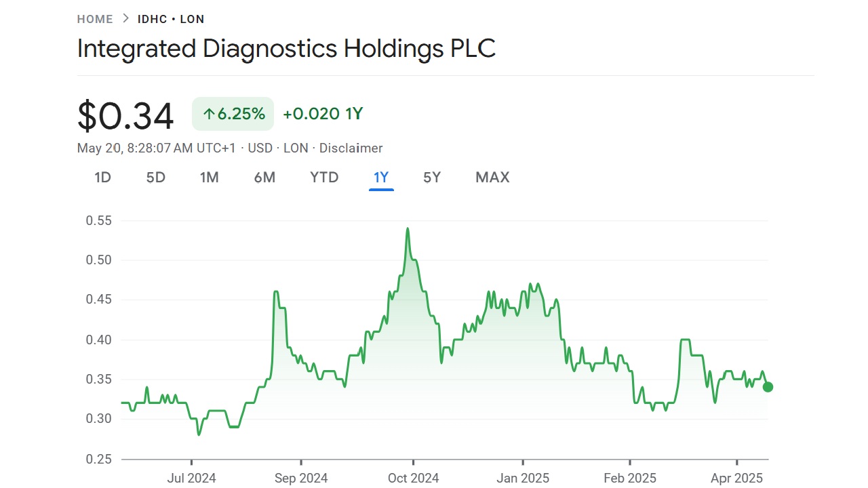Click the current price marker dot on chart
This screenshot has width=868, height=488.
768,386
